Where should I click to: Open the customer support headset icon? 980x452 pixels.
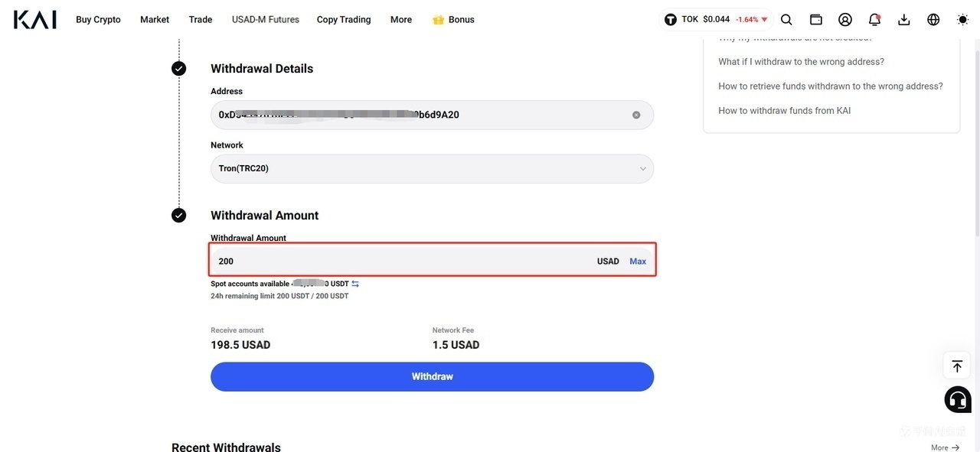tap(958, 399)
